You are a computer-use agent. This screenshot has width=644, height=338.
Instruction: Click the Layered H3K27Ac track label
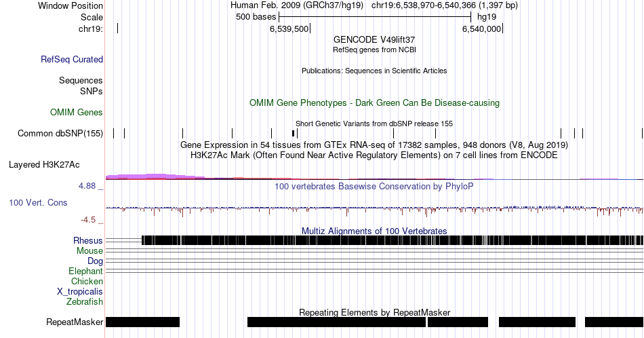tap(44, 164)
